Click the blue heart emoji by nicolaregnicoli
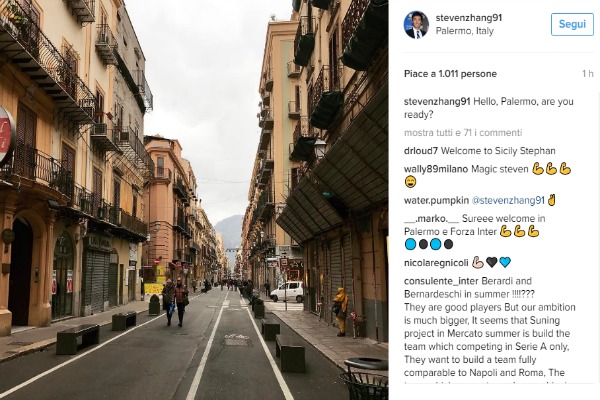 [505, 263]
